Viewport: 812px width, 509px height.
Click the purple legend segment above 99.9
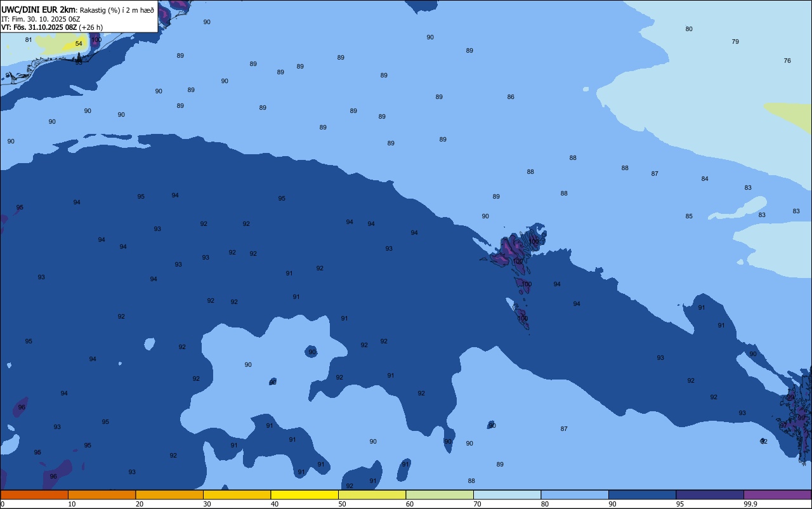(777, 494)
